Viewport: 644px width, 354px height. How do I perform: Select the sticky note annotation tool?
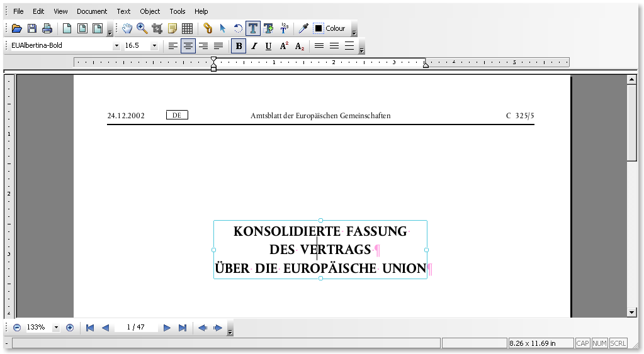(x=172, y=28)
